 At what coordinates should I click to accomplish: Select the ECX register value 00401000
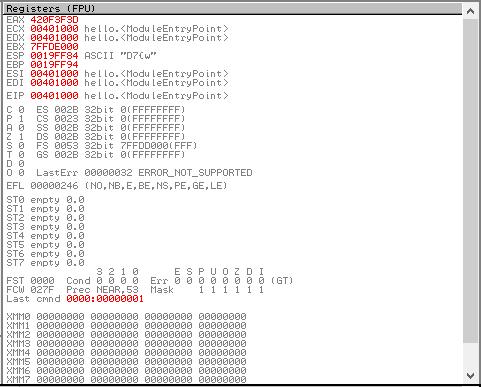[x=54, y=29]
